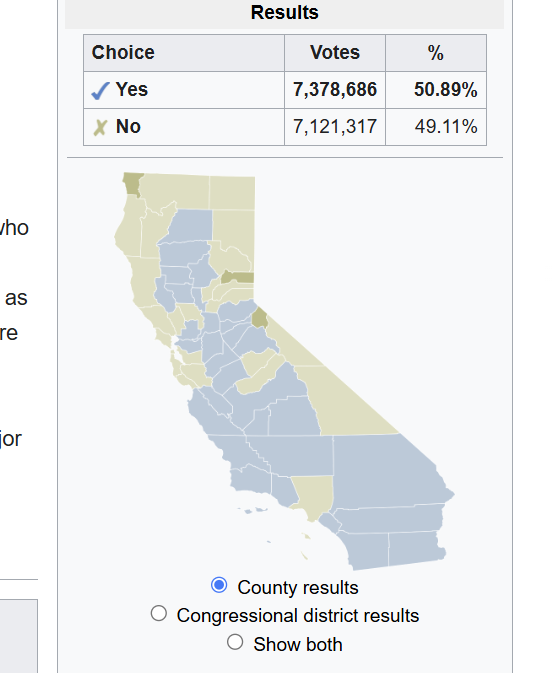Screen dimensions: 553x673
Task: Click the 7,121,317 votes cell
Action: (335, 127)
